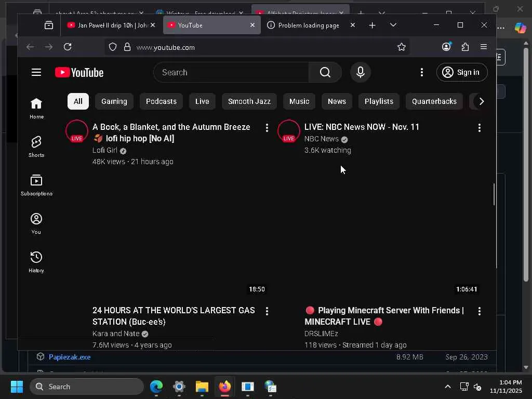Filter by the Podcasts chip
The image size is (532, 399).
161,101
